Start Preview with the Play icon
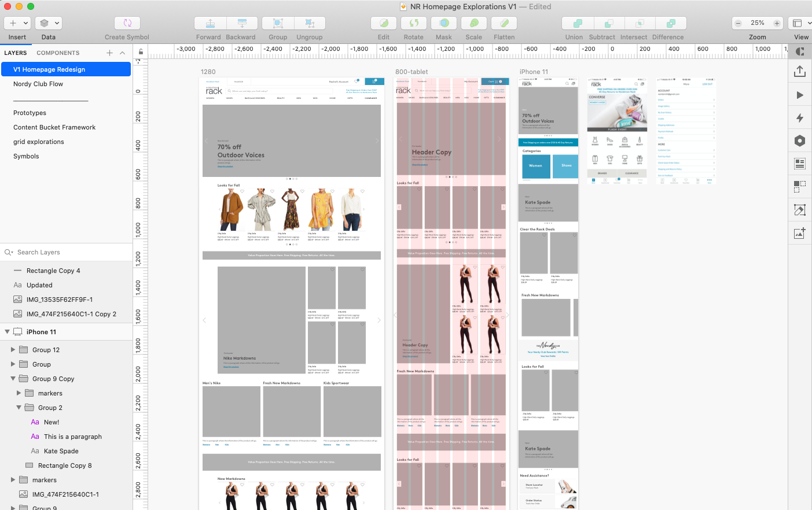Screen dimensions: 812x510 [800, 95]
